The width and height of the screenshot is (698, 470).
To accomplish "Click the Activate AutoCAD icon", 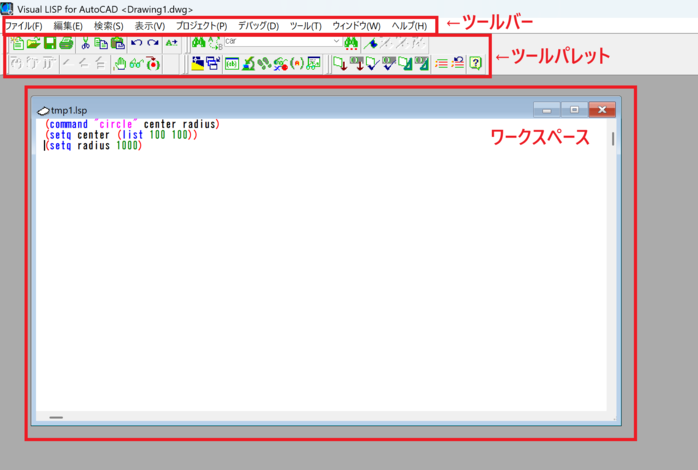I will (x=197, y=64).
